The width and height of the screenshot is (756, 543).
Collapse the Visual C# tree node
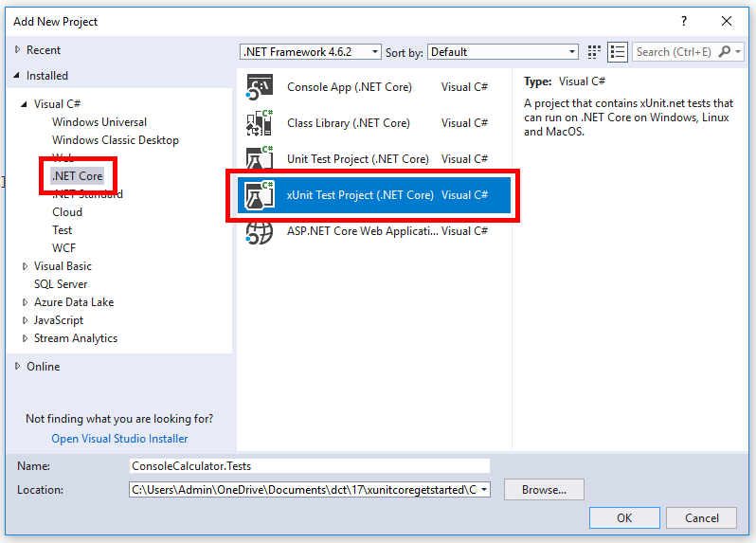(24, 103)
